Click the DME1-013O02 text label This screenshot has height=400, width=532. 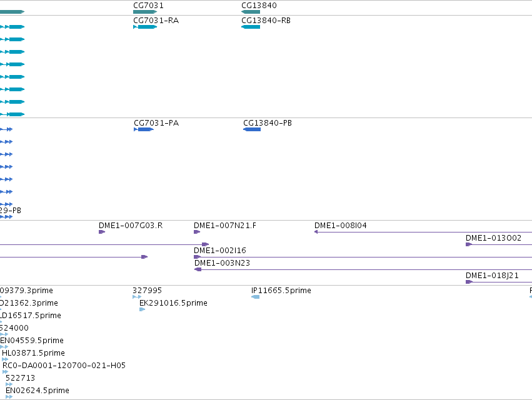[494, 238]
